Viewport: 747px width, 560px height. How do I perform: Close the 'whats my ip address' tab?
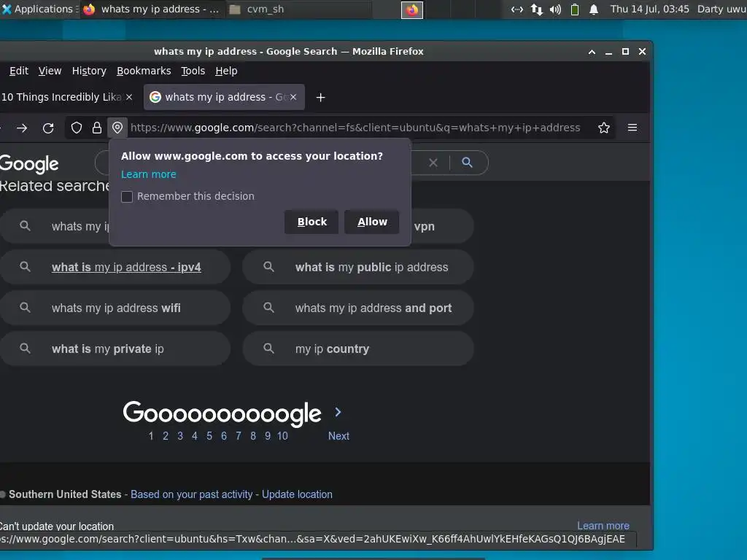293,97
